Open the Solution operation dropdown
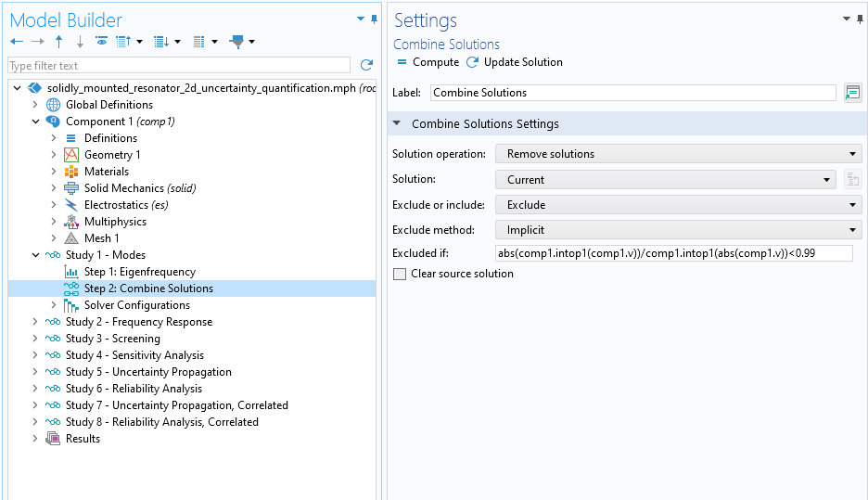The height and width of the screenshot is (500, 868). pyautogui.click(x=678, y=154)
